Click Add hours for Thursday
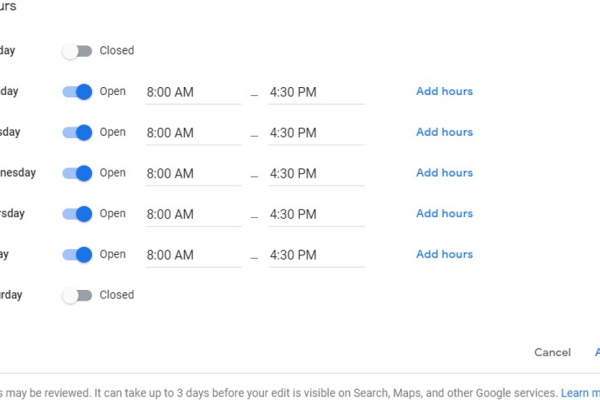The width and height of the screenshot is (600, 400). click(x=445, y=214)
